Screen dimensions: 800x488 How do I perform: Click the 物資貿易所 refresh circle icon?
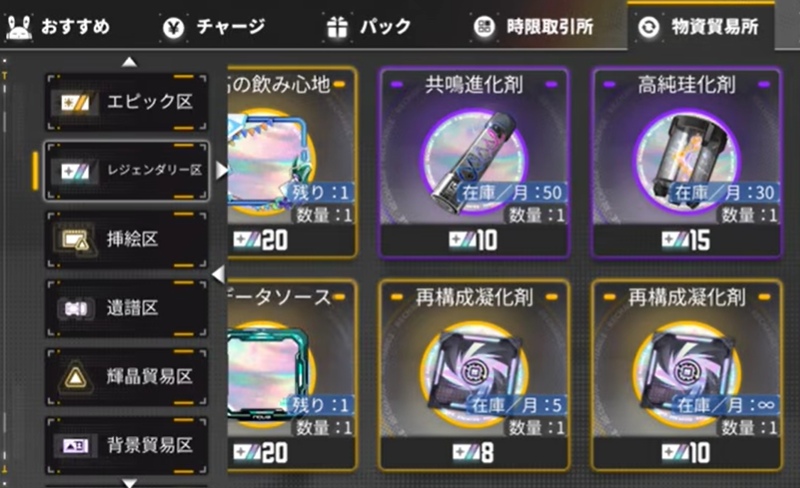[x=648, y=27]
